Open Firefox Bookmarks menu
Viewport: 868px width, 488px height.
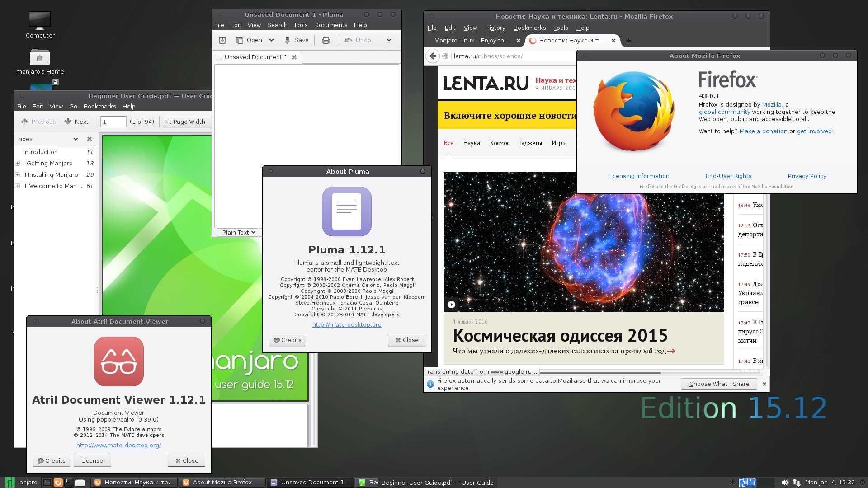pyautogui.click(x=529, y=28)
